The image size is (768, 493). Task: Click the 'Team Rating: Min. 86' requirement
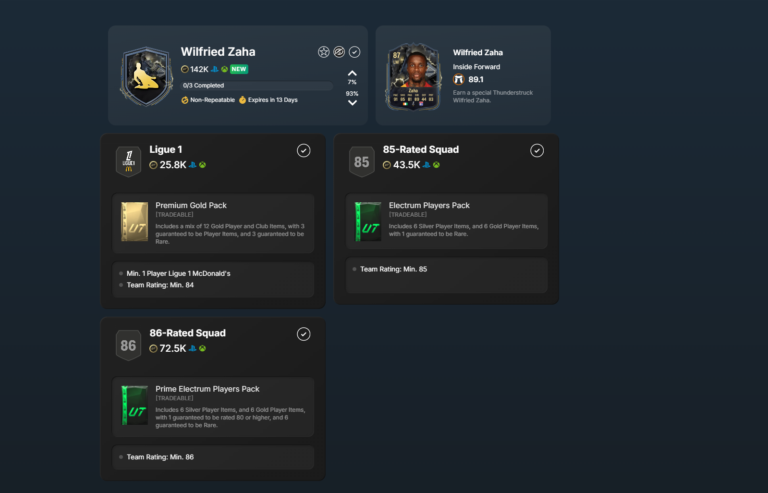pyautogui.click(x=160, y=457)
